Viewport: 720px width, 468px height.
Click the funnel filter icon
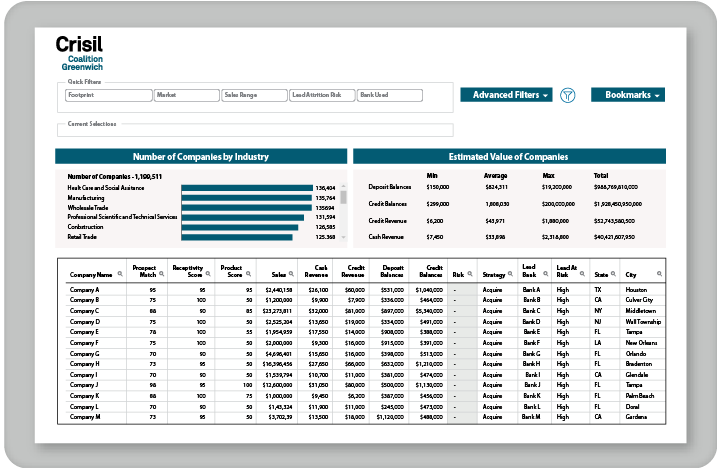coord(568,96)
